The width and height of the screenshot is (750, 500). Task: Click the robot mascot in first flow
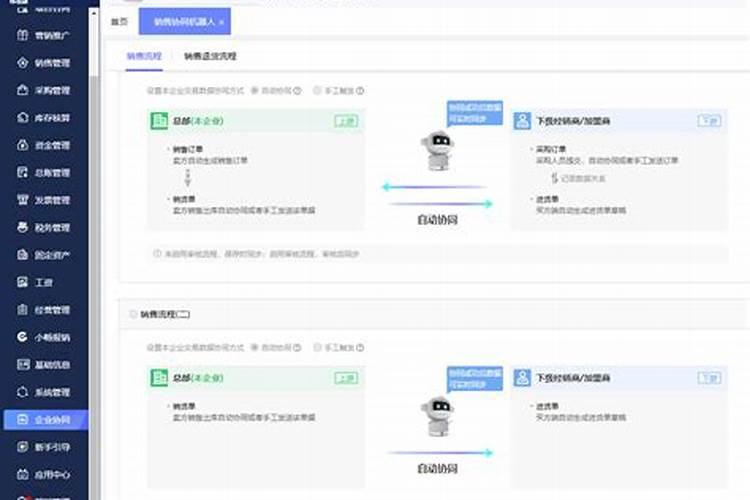click(x=438, y=151)
